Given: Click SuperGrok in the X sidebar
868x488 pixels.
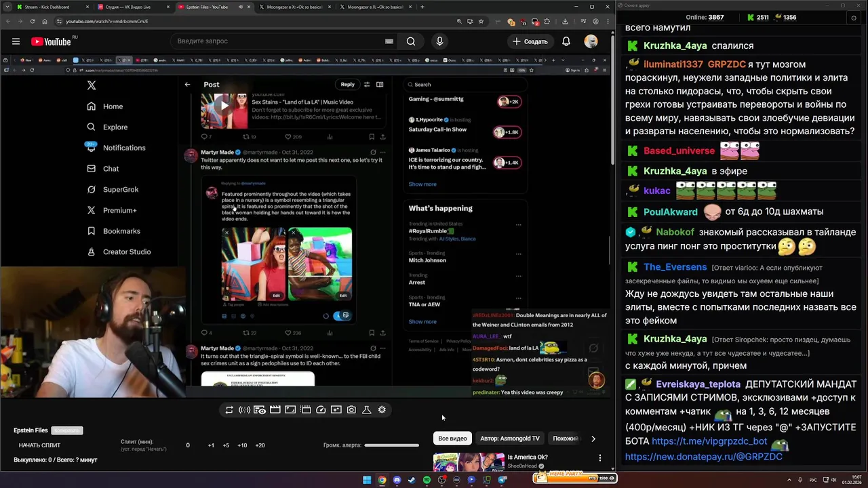Looking at the screenshot, I should click(x=113, y=190).
